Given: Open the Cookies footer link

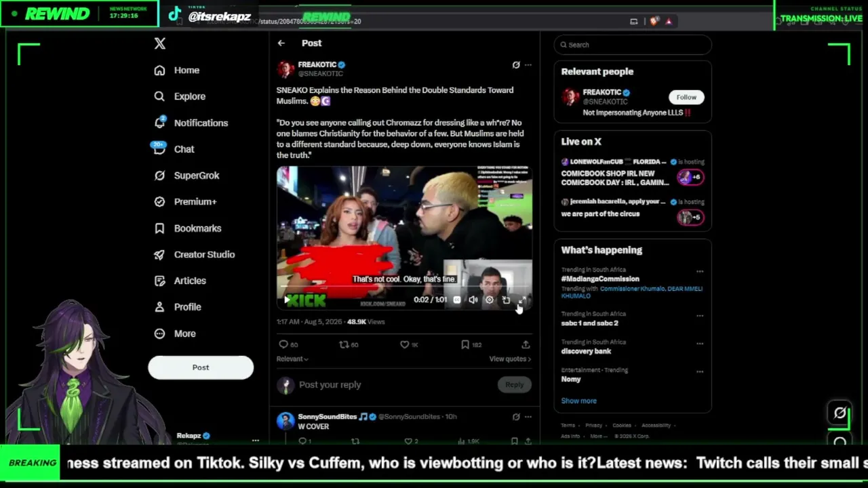Looking at the screenshot, I should [x=622, y=426].
